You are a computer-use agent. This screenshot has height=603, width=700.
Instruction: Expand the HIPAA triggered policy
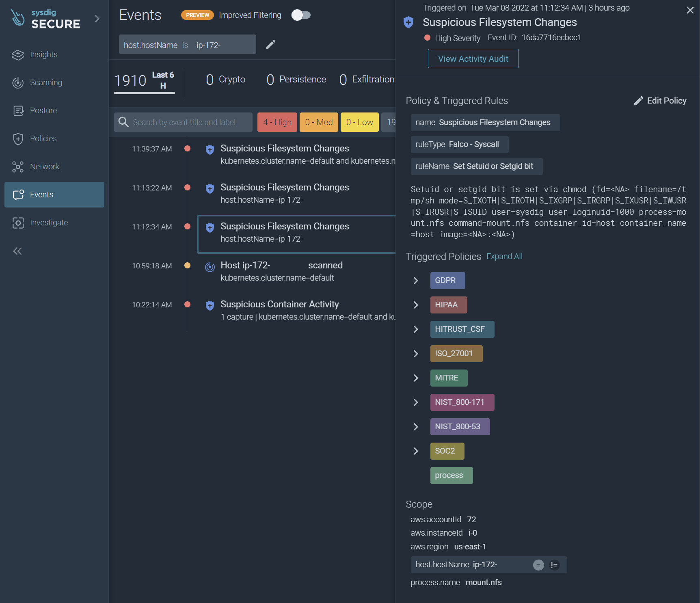pyautogui.click(x=415, y=305)
